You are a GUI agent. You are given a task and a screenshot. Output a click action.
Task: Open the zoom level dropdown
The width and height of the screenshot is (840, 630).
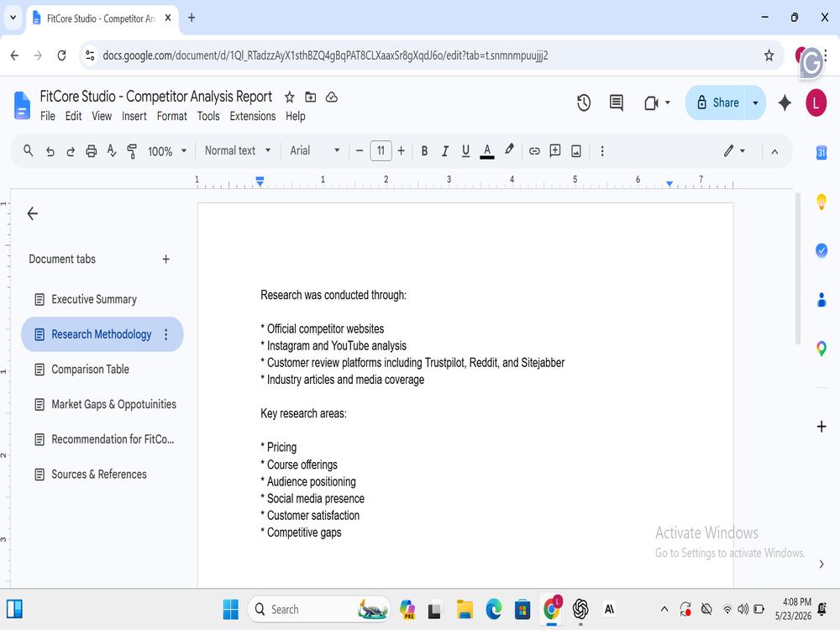click(167, 151)
